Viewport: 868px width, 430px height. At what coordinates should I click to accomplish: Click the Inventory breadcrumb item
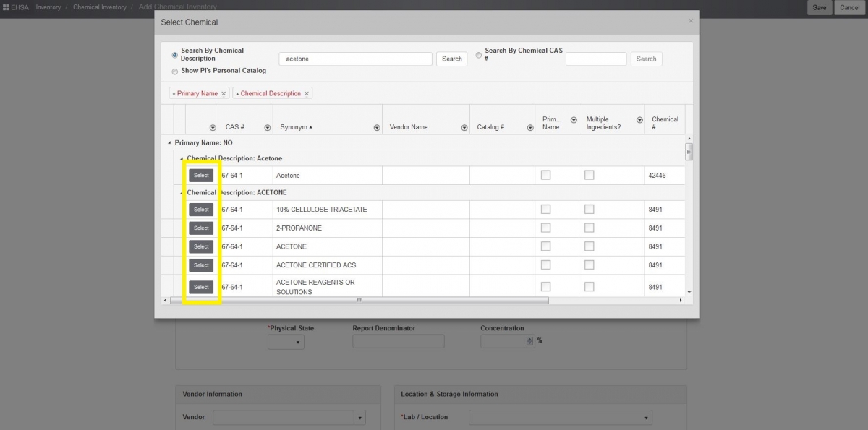coord(48,7)
